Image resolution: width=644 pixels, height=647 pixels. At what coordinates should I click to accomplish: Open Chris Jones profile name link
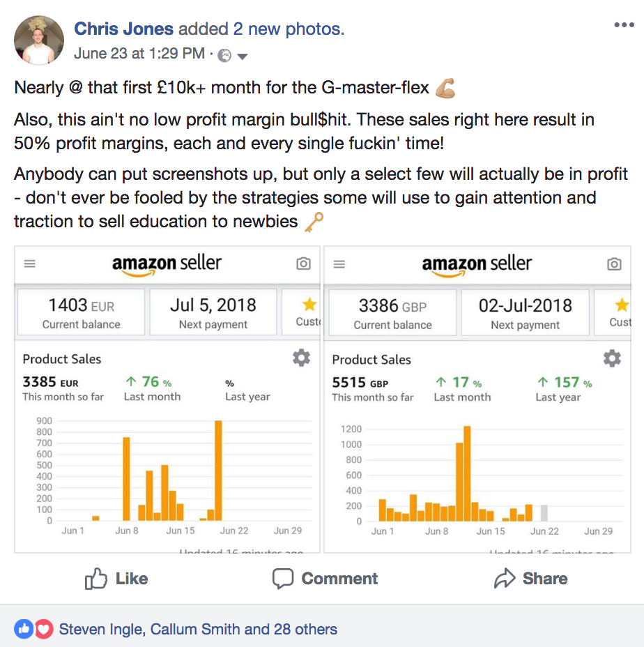(x=124, y=29)
